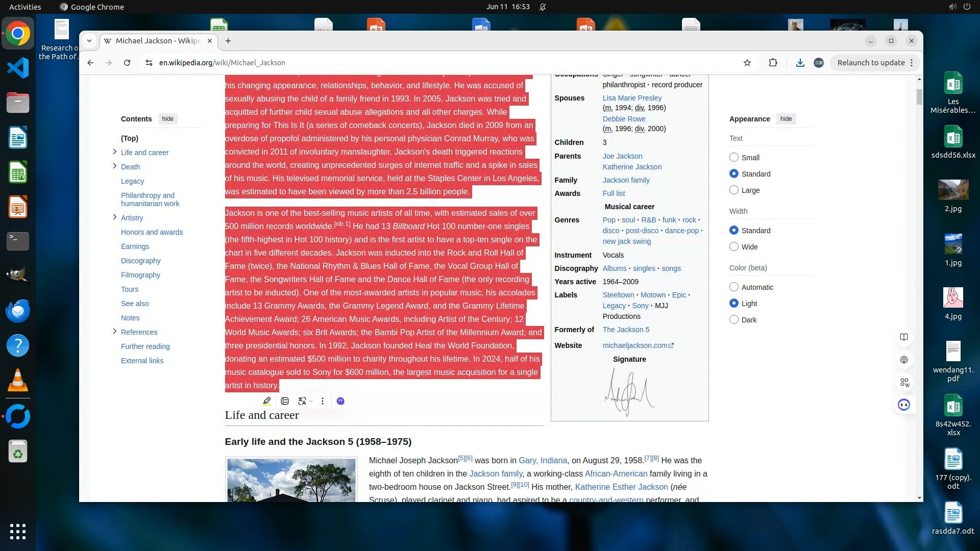Open the three-dot menu in selection toolbar
The width and height of the screenshot is (980, 551).
click(323, 401)
